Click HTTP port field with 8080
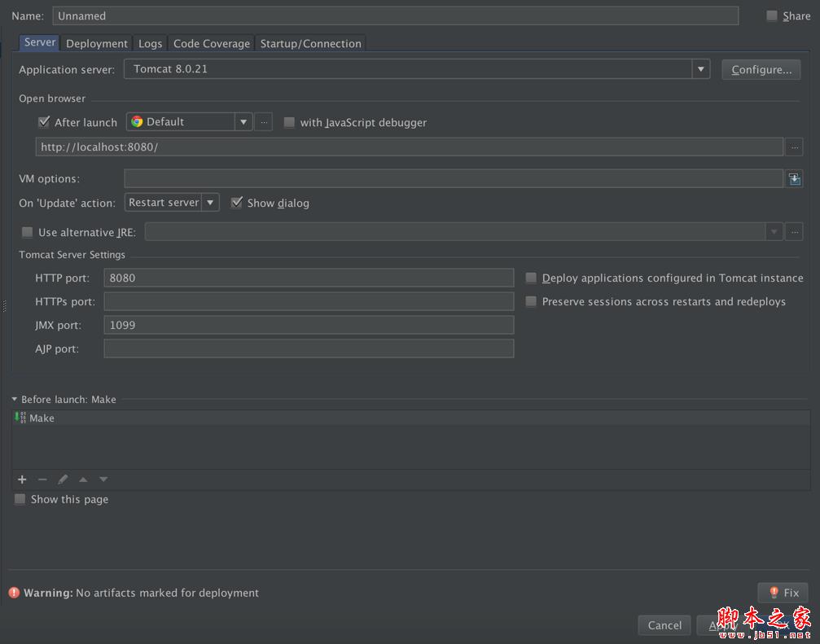Viewport: 820px width, 644px height. 309,278
